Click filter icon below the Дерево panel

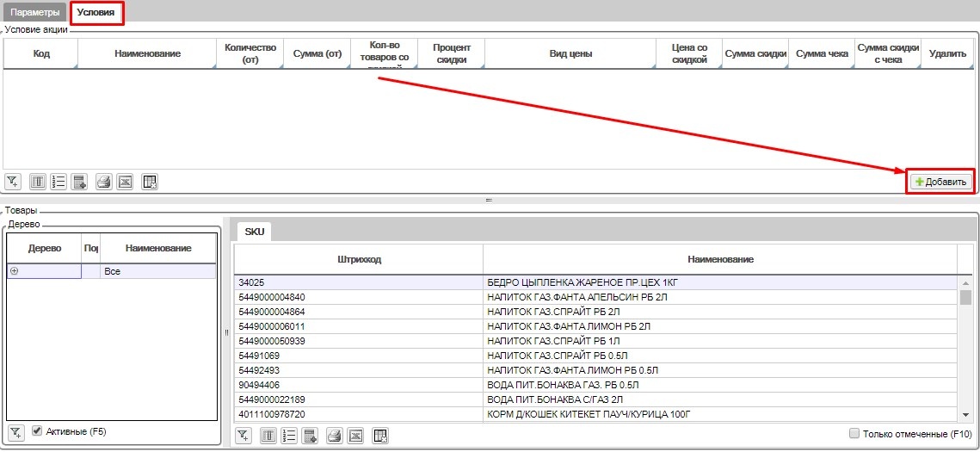(15, 432)
